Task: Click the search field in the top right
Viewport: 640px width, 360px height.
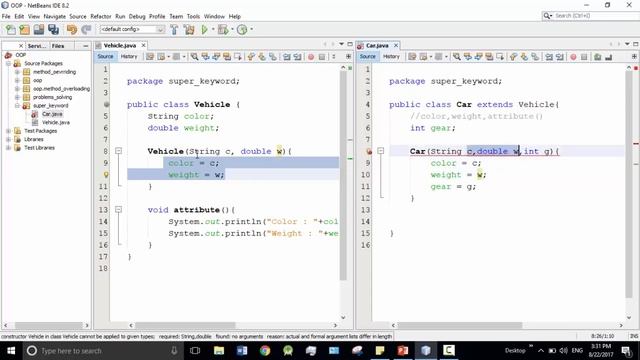Action: [590, 16]
